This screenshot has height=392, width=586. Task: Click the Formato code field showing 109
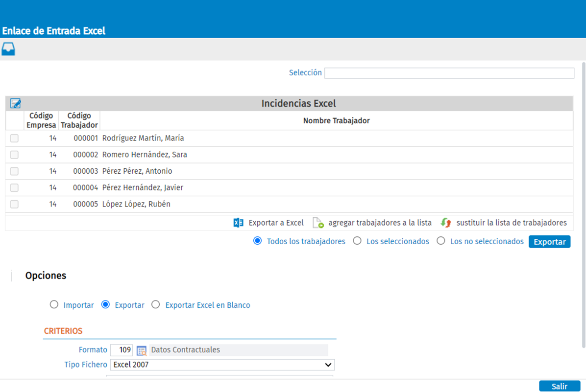122,350
